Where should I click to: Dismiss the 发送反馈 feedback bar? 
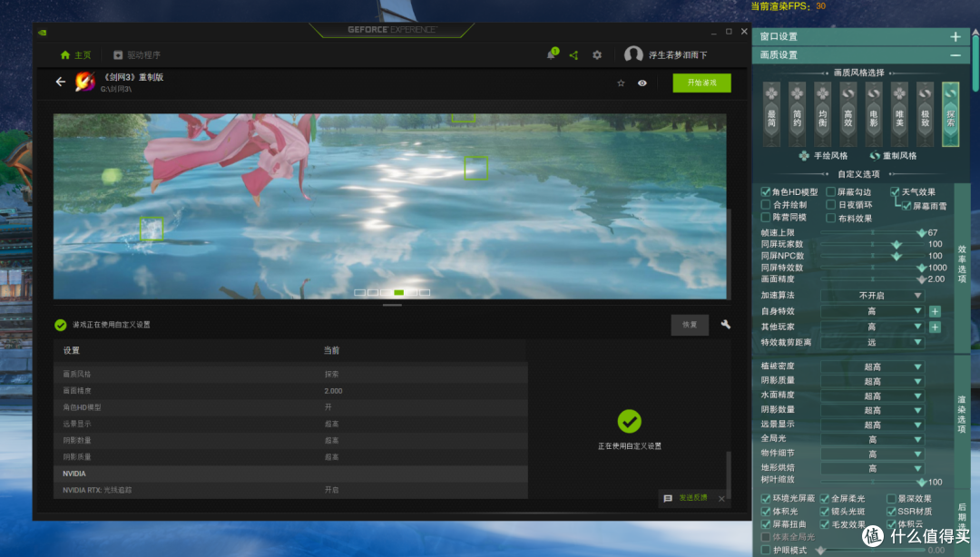click(722, 498)
